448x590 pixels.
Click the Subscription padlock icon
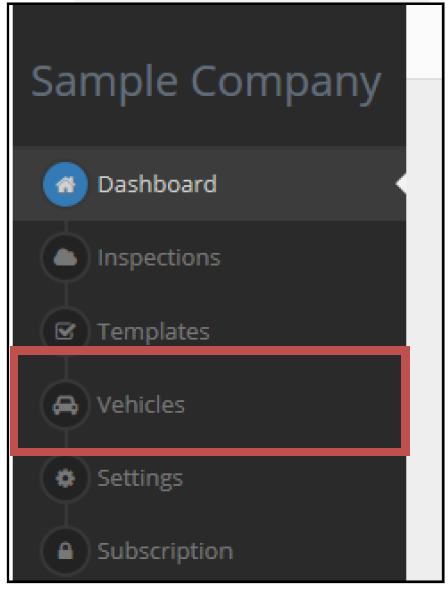click(65, 552)
